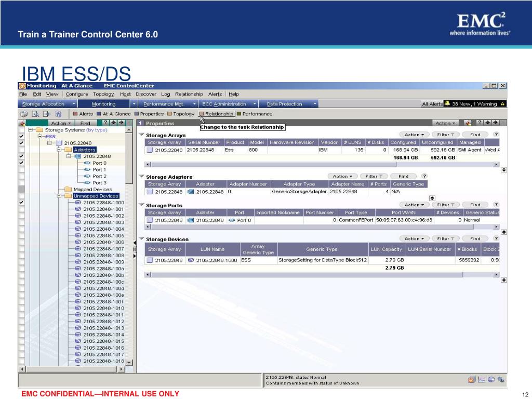This screenshot has width=532, height=399.
Task: Open help for the Storage Devices table
Action: (x=496, y=238)
